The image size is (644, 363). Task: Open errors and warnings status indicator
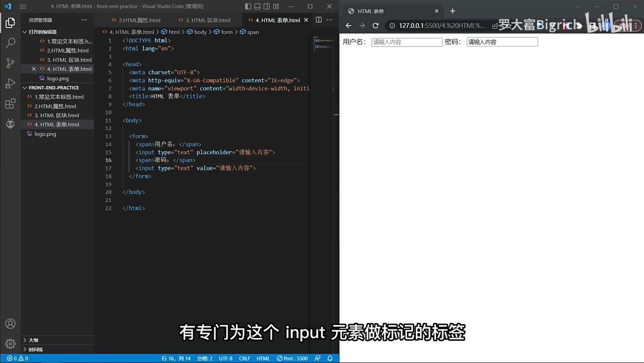[17, 359]
